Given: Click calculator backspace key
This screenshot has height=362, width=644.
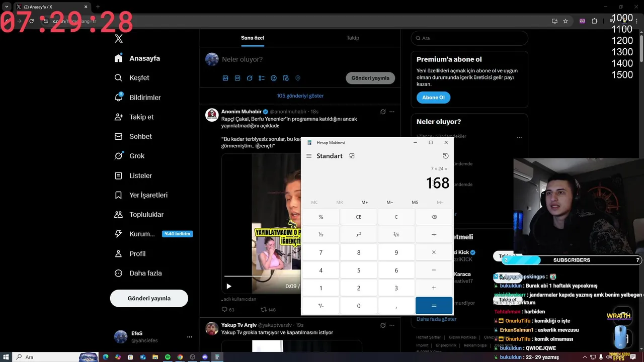Looking at the screenshot, I should coord(434,217).
